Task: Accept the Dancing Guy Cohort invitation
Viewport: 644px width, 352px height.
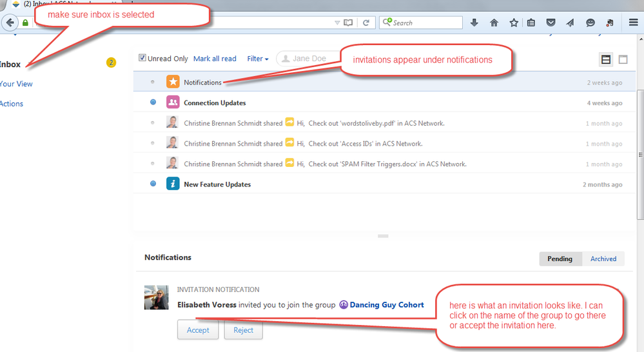Action: (198, 330)
